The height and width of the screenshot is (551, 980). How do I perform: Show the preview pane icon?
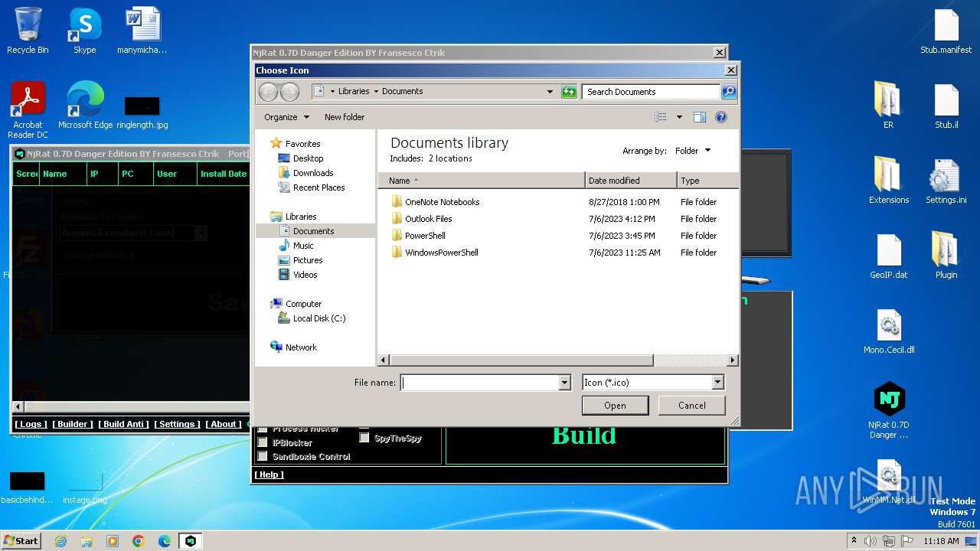[699, 117]
